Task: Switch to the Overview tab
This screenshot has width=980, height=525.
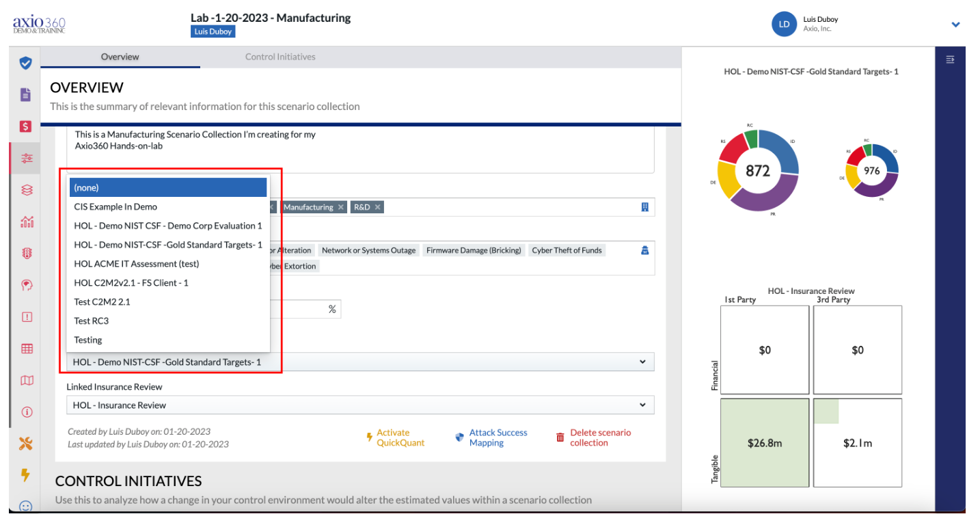Action: point(120,57)
